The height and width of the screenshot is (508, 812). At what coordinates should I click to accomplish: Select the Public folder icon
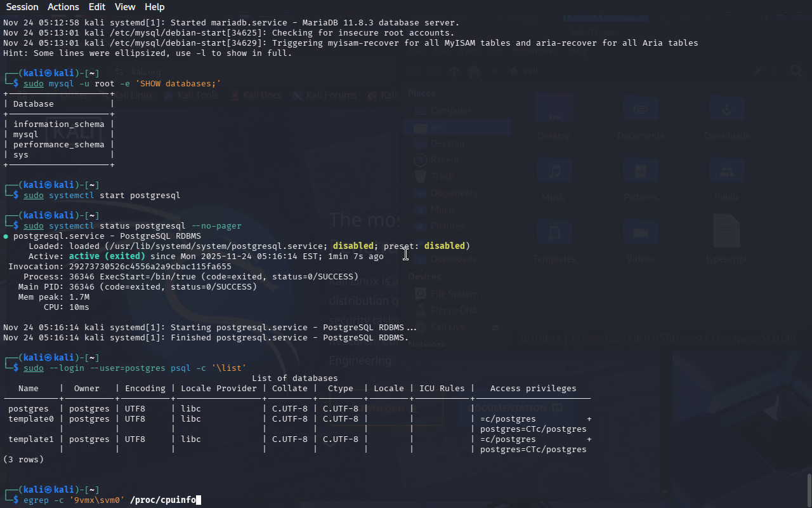point(726,172)
